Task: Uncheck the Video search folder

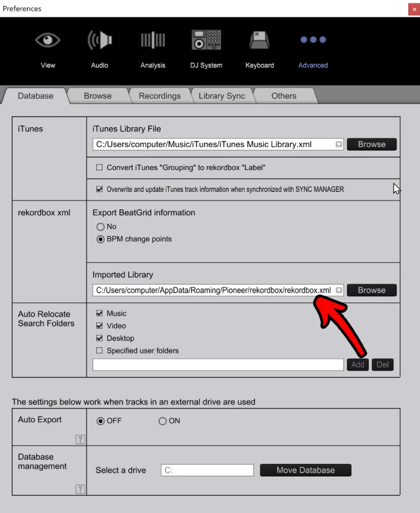Action: (x=99, y=326)
